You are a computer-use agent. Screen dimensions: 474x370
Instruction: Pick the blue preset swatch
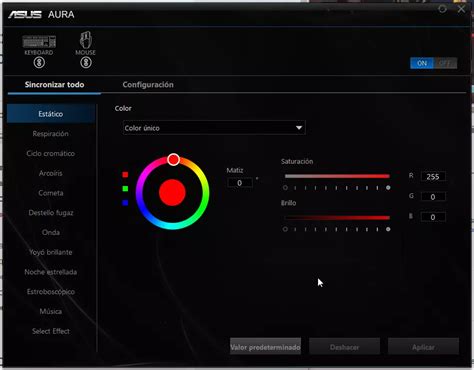click(x=125, y=203)
